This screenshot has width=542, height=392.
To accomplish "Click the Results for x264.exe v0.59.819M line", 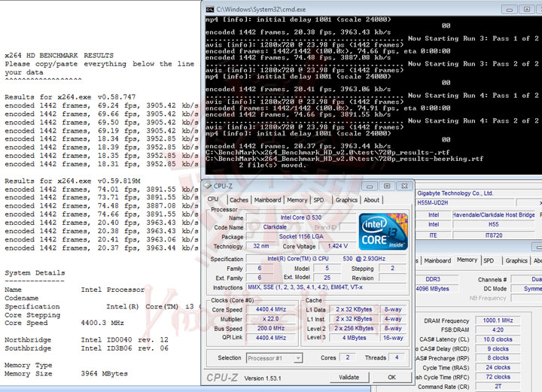I will click(x=72, y=181).
